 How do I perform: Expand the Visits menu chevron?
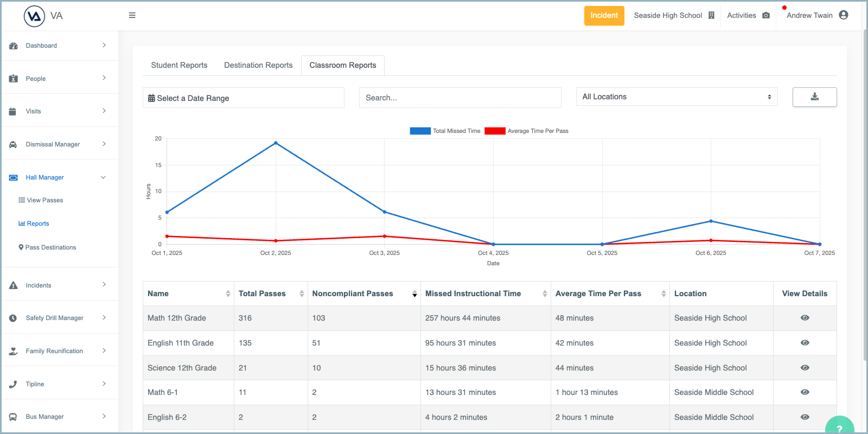coord(104,111)
